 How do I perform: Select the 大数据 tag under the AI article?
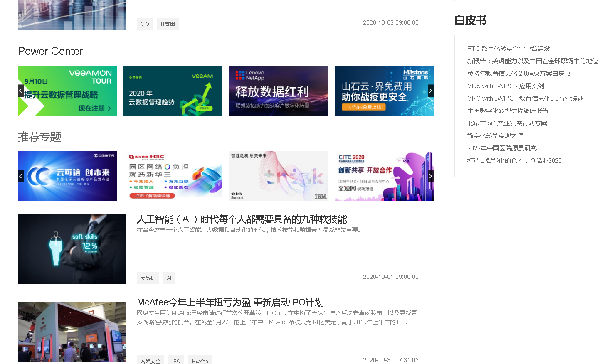pos(148,278)
